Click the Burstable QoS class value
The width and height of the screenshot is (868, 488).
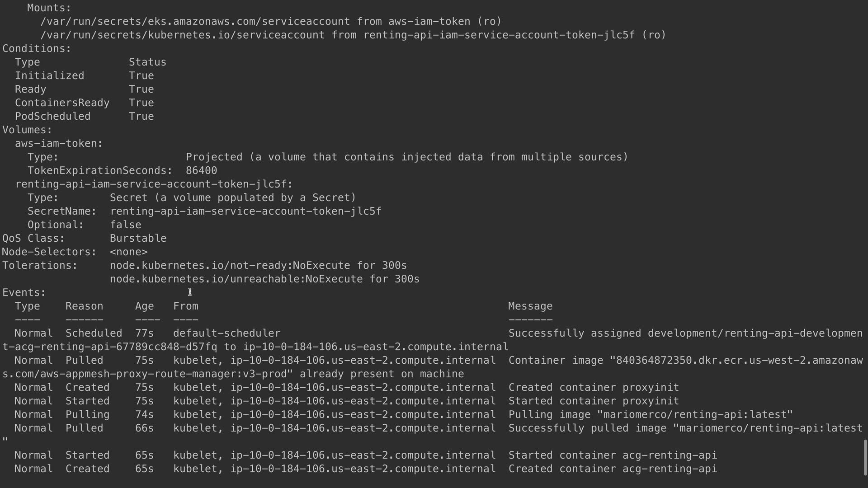click(138, 239)
